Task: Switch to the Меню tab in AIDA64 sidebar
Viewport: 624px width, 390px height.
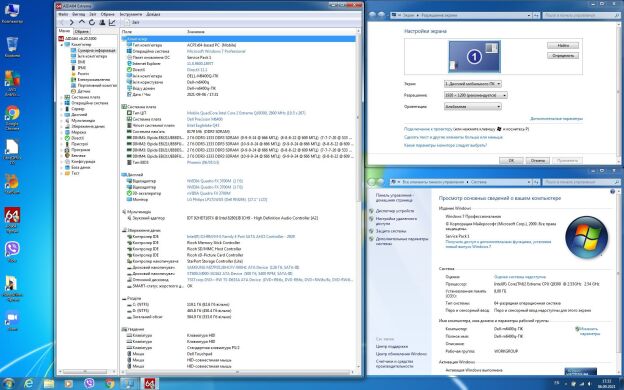Action: click(64, 31)
